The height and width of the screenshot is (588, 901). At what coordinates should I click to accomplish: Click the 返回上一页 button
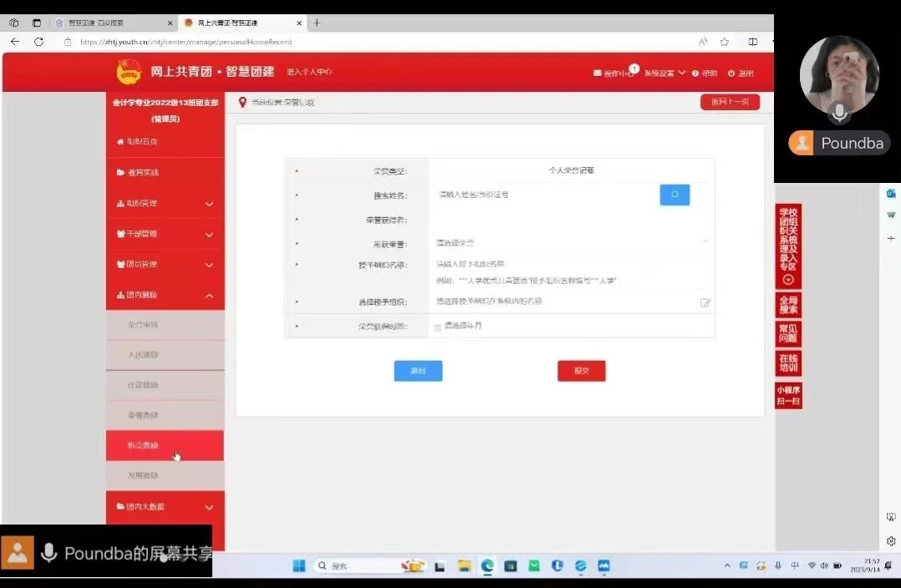click(730, 102)
